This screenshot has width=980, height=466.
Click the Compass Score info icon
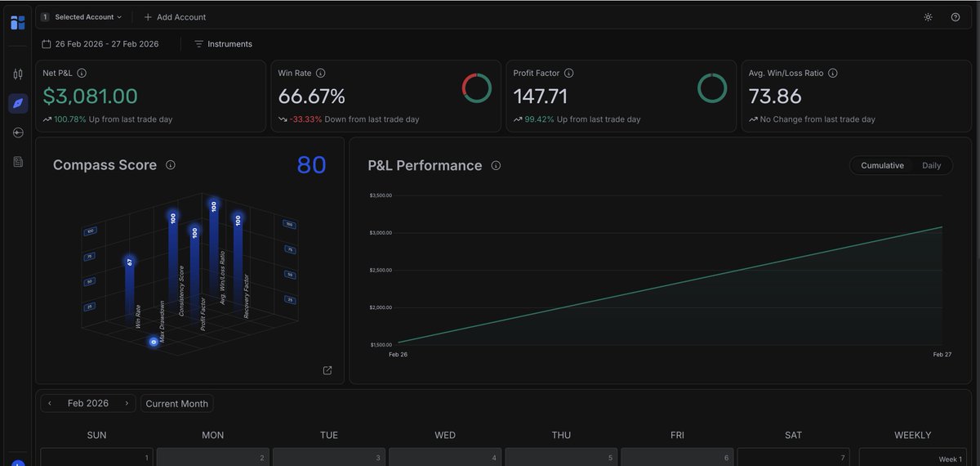171,164
